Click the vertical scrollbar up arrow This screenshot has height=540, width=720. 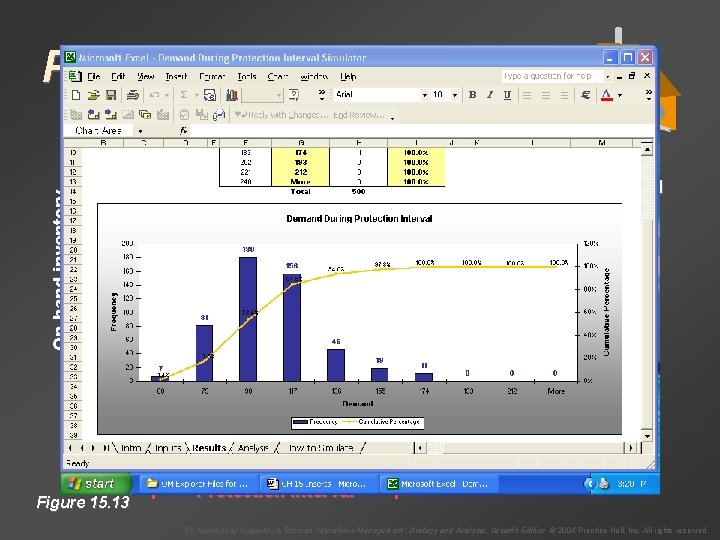pos(647,150)
